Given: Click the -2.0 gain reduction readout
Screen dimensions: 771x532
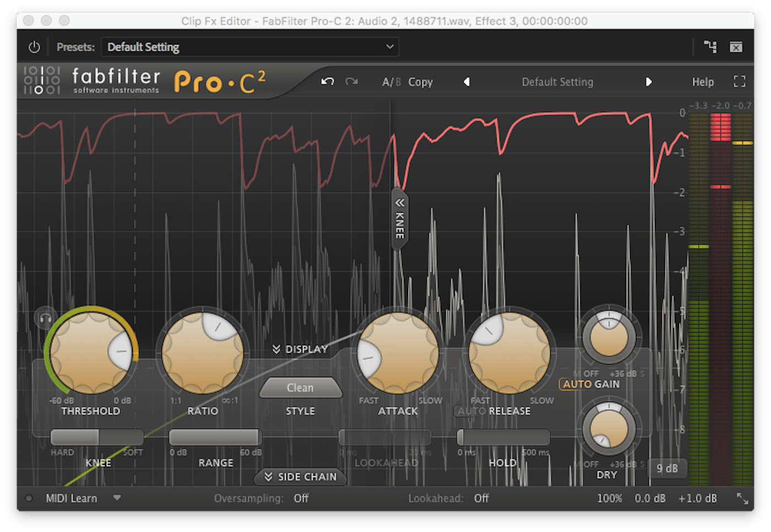Looking at the screenshot, I should point(720,105).
